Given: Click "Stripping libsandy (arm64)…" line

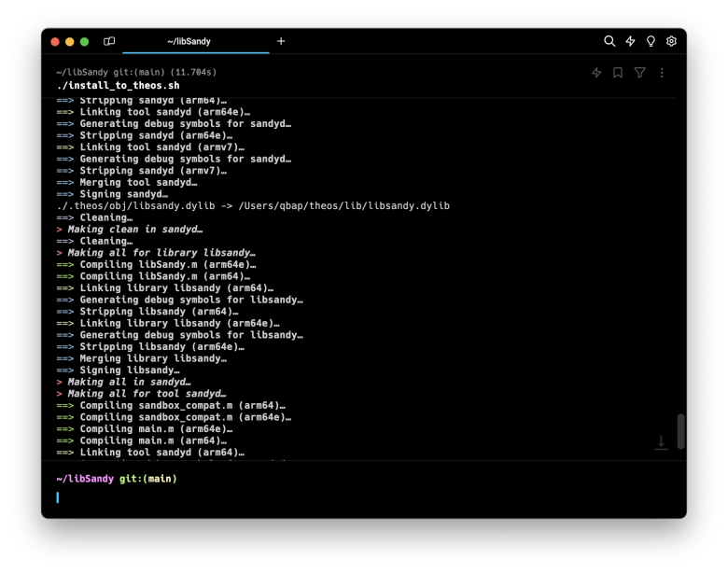Looking at the screenshot, I should point(147,312).
